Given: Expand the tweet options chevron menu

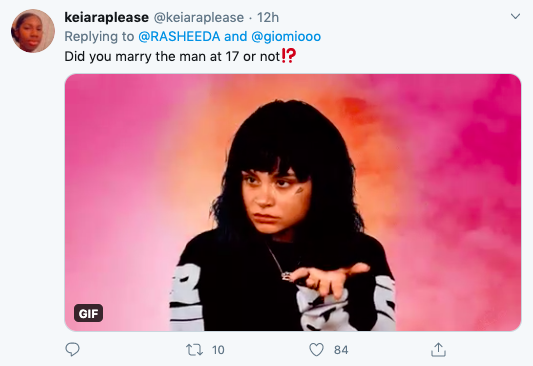Looking at the screenshot, I should point(515,16).
